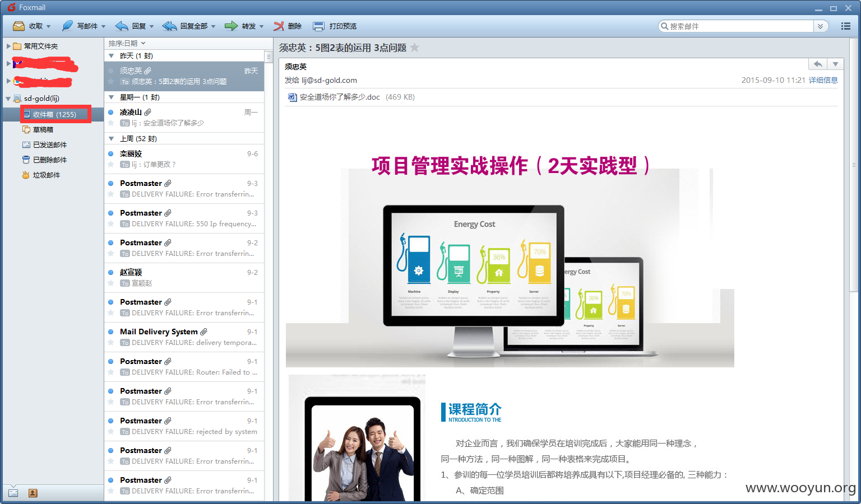Click the 打印预览 print preview icon
Image resolution: width=861 pixels, height=504 pixels.
[318, 26]
